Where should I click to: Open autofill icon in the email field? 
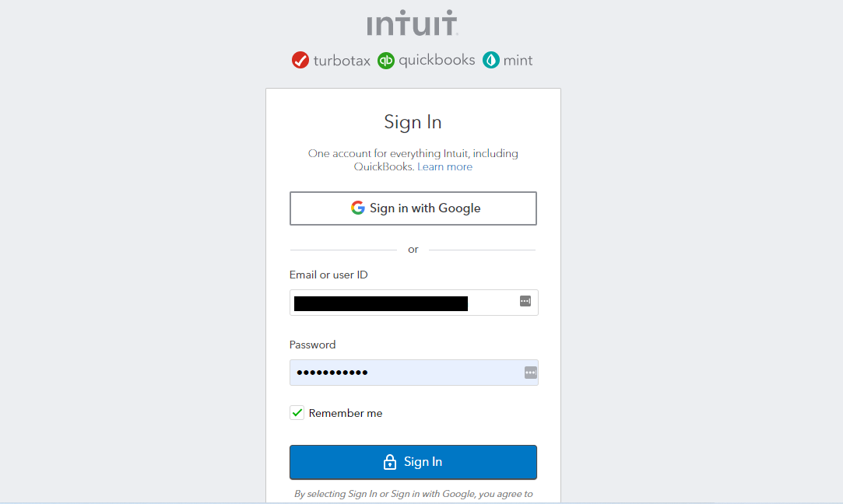click(x=525, y=301)
